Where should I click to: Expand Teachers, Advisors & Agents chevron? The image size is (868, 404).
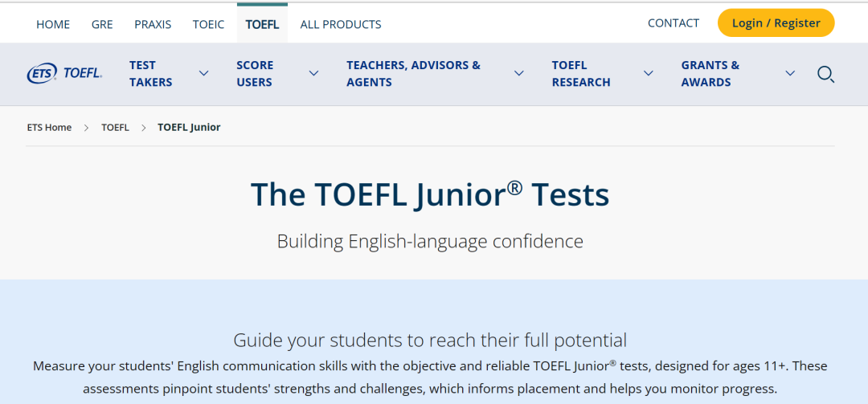point(518,73)
